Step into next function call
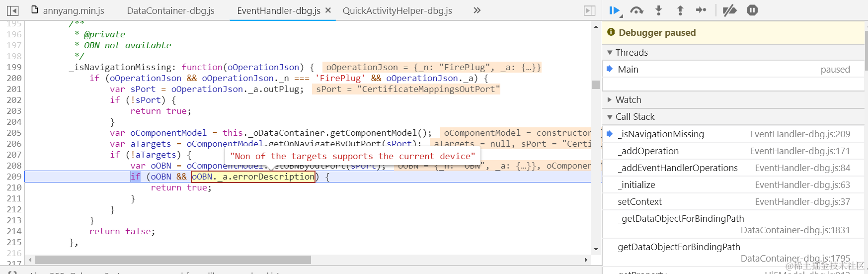 658,10
